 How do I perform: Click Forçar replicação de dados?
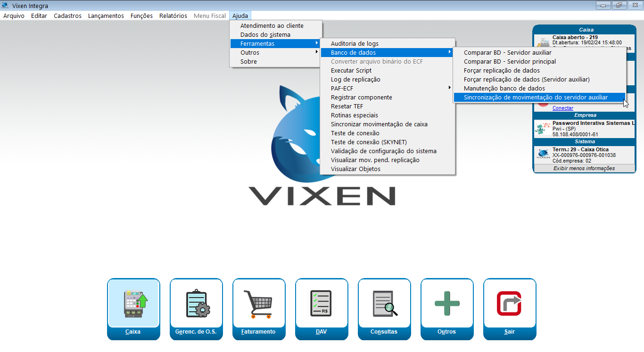click(502, 71)
